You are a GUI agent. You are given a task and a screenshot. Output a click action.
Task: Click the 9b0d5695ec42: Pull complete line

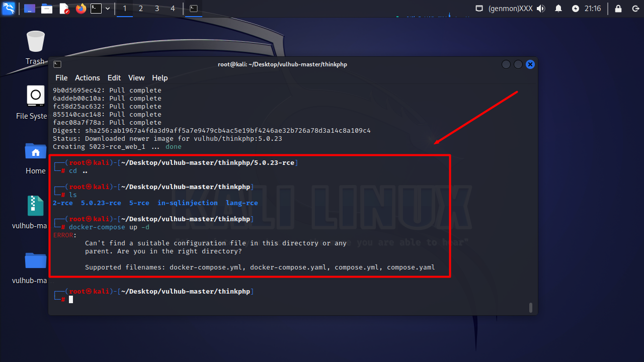pos(107,90)
